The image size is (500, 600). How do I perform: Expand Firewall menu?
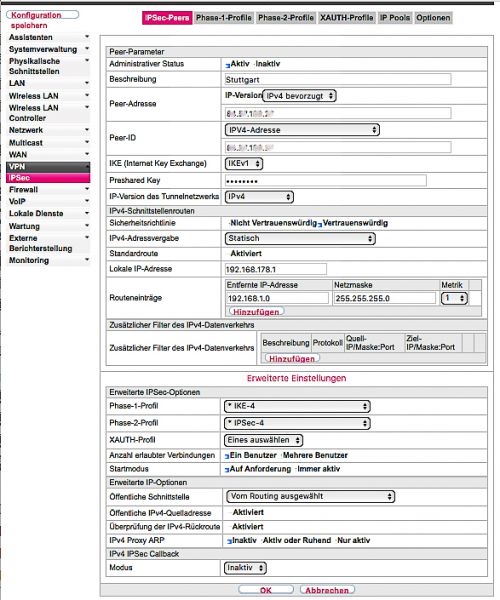48,189
